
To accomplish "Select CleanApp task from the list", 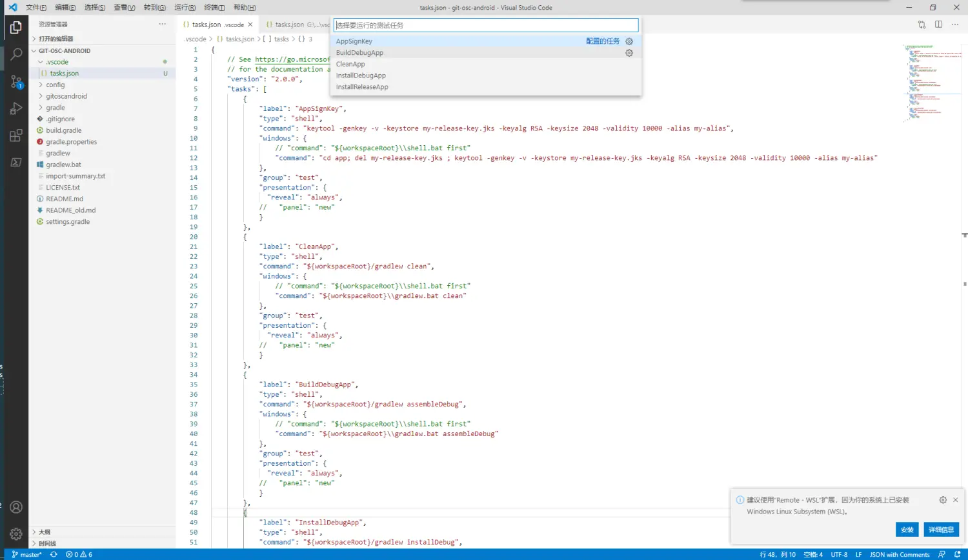I will coord(350,64).
